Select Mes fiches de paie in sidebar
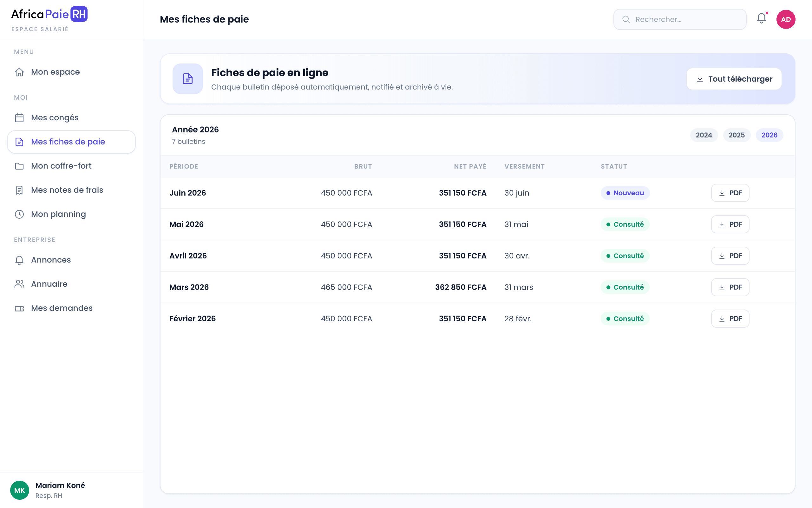Viewport: 812px width, 508px height. point(71,142)
